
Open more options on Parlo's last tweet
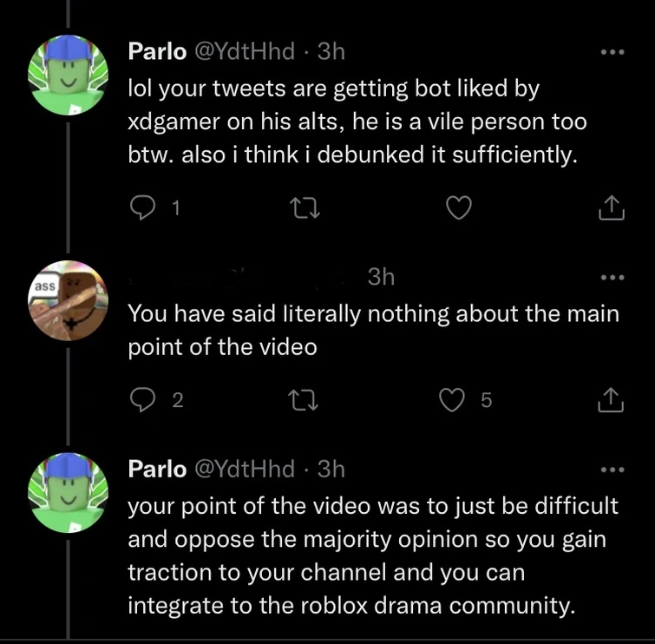click(x=612, y=470)
